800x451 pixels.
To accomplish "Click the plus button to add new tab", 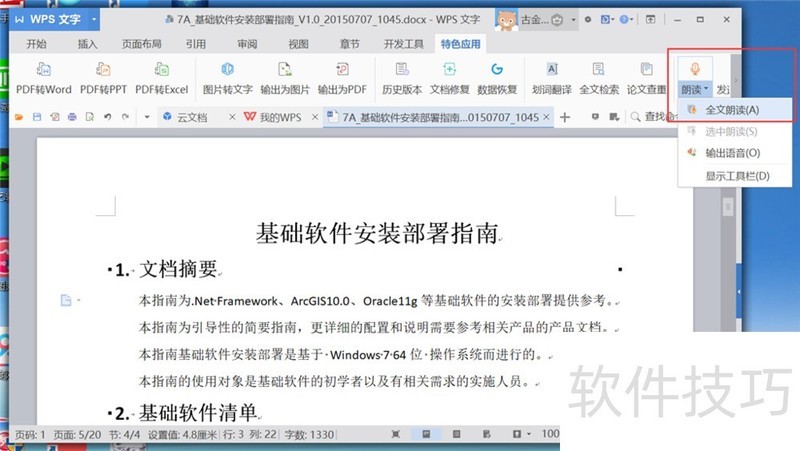I will point(565,117).
